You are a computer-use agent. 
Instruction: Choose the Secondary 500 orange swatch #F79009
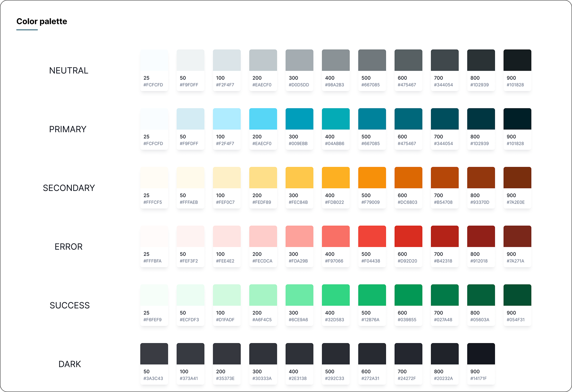372,178
